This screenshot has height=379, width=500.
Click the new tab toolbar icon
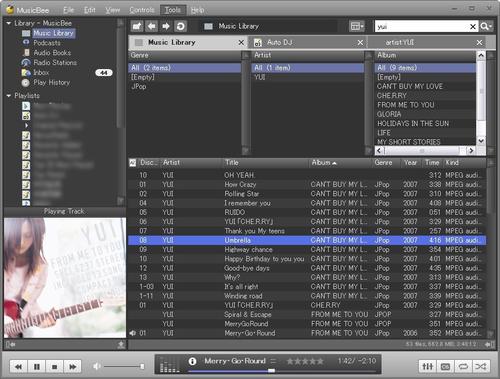tap(137, 26)
